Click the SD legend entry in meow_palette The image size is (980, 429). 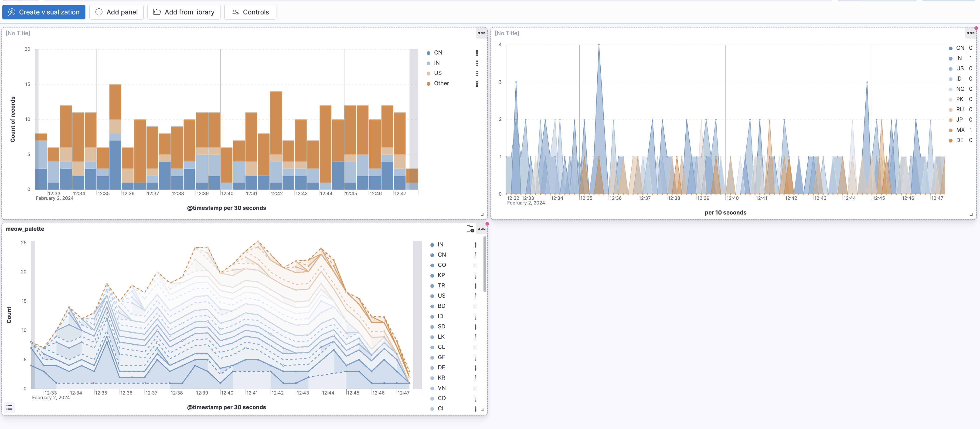[x=441, y=327]
